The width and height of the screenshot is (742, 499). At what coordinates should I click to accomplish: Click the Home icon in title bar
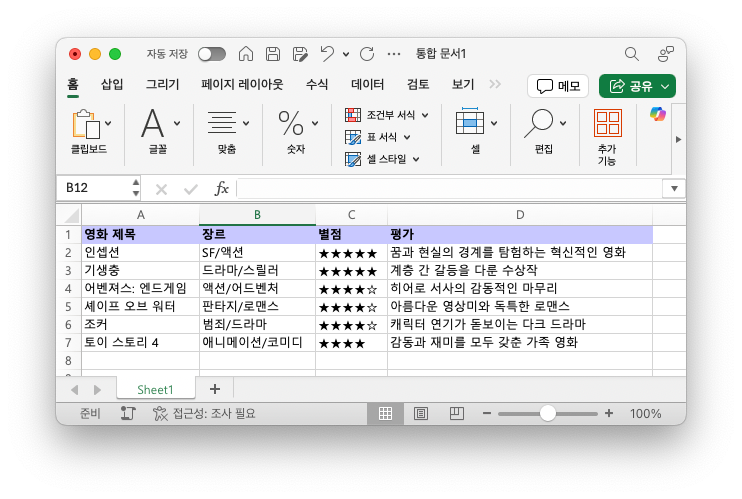tap(246, 54)
